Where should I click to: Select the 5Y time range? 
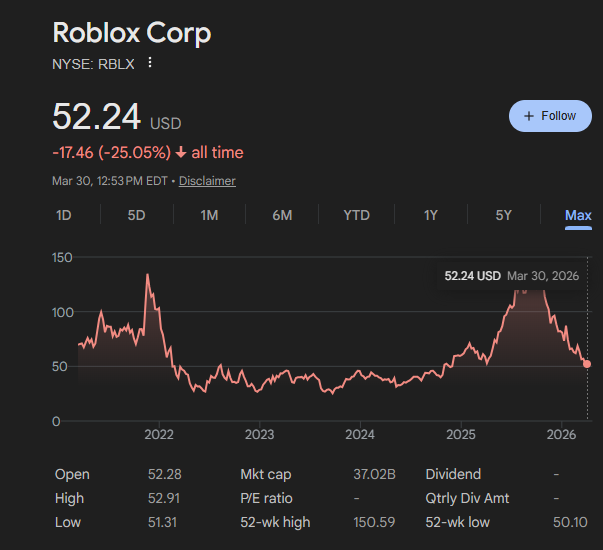tap(503, 215)
